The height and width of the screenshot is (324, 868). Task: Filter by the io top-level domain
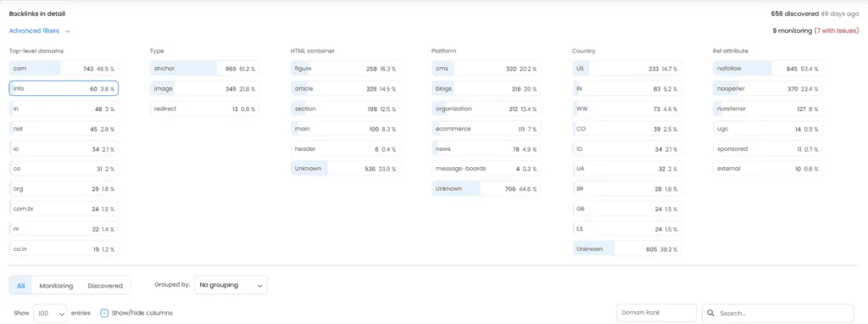coord(64,149)
